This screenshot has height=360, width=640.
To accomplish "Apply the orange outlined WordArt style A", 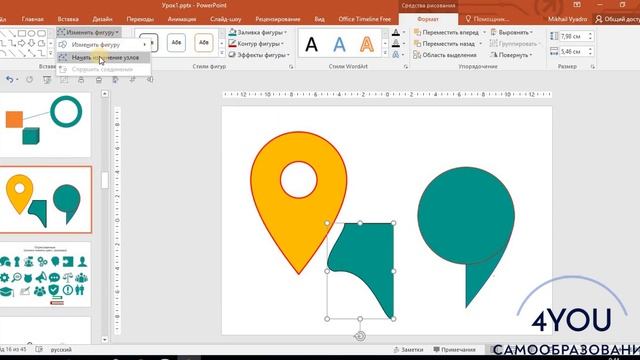I will (367, 44).
